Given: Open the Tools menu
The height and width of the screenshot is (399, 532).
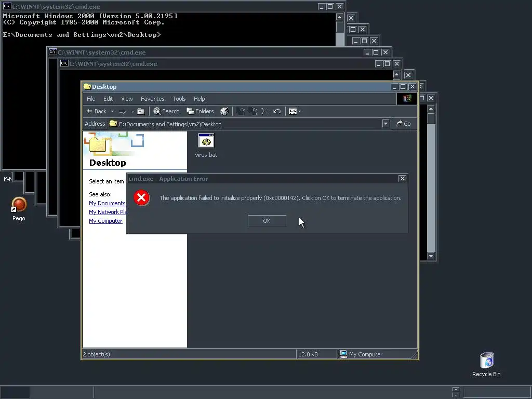Looking at the screenshot, I should pyautogui.click(x=179, y=99).
